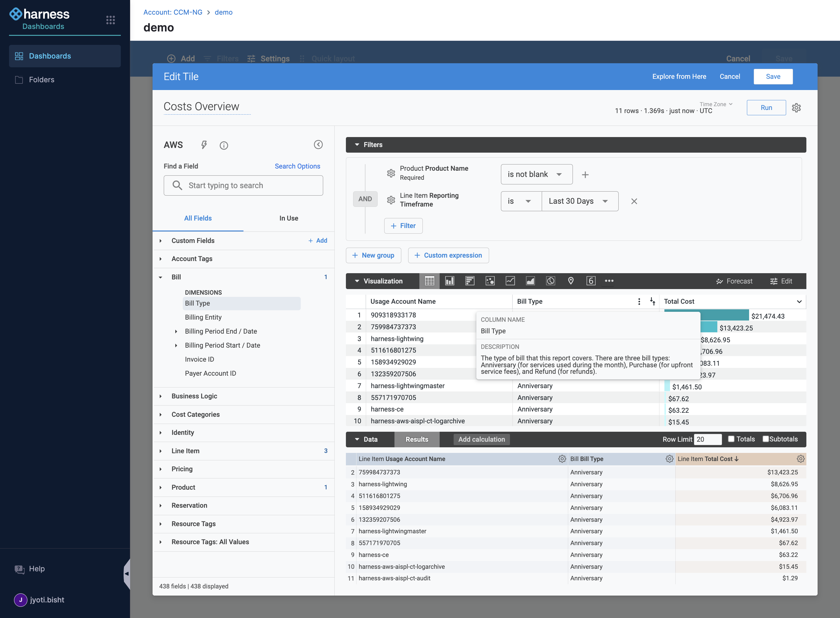Save the edited tile
This screenshot has width=840, height=618.
pyautogui.click(x=773, y=77)
